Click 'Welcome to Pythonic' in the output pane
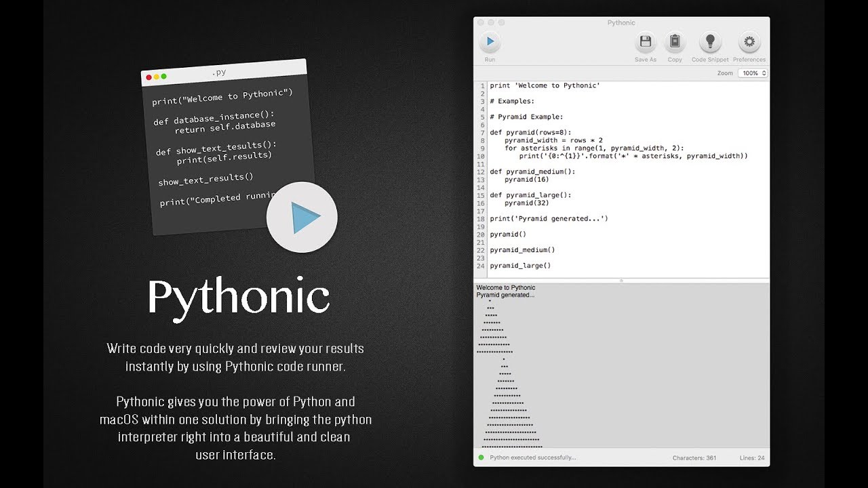Image resolution: width=868 pixels, height=488 pixels. click(x=506, y=287)
